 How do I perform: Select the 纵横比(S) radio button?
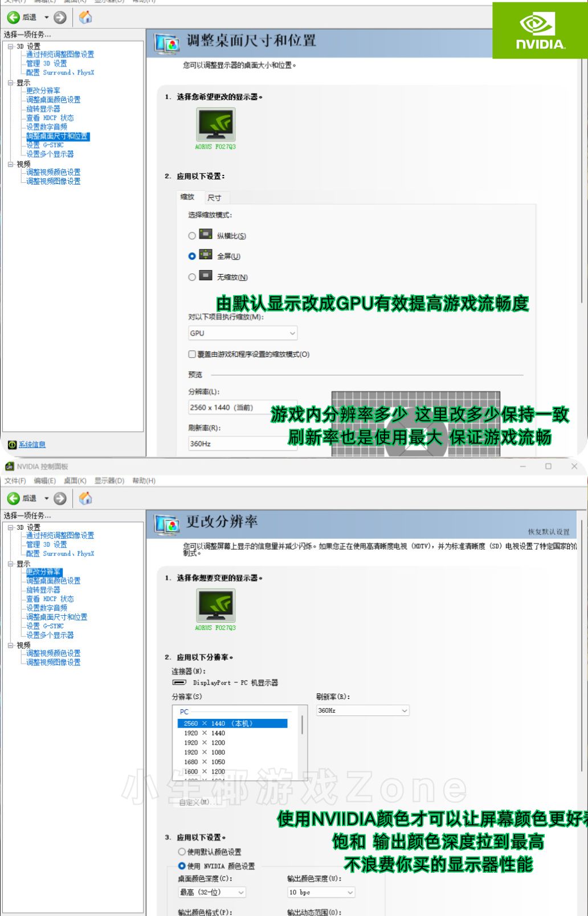pos(192,236)
